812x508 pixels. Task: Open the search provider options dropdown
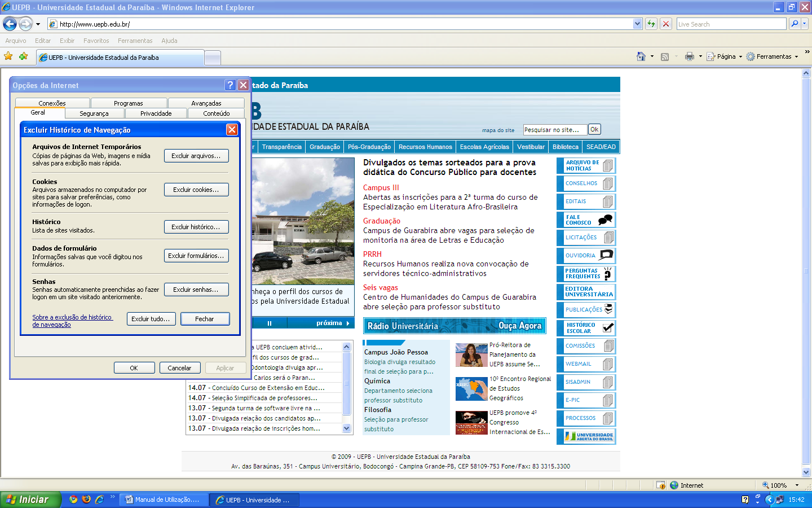point(805,24)
